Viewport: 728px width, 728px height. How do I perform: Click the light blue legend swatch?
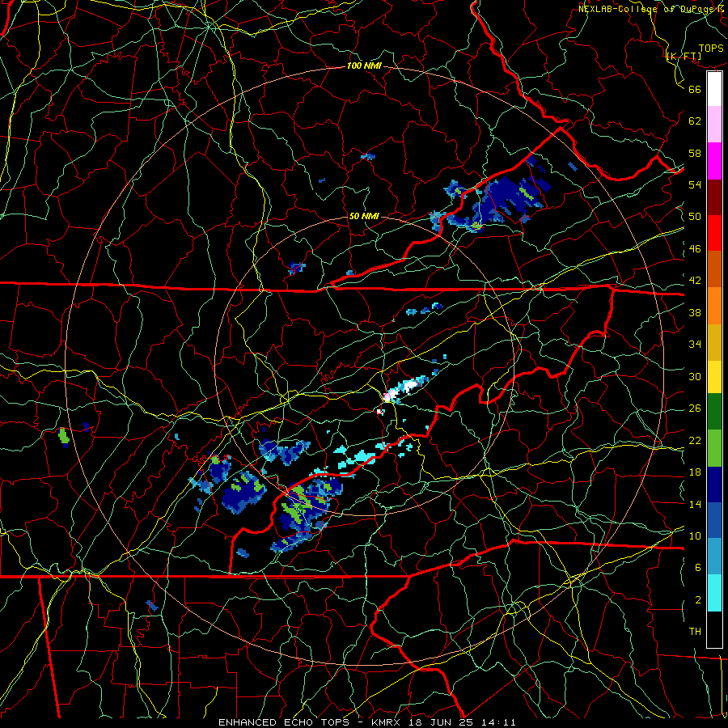(x=714, y=557)
